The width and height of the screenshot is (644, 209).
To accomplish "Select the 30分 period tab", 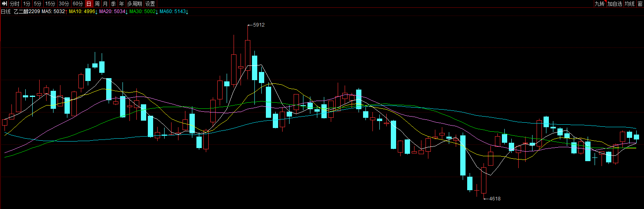I will (x=64, y=4).
